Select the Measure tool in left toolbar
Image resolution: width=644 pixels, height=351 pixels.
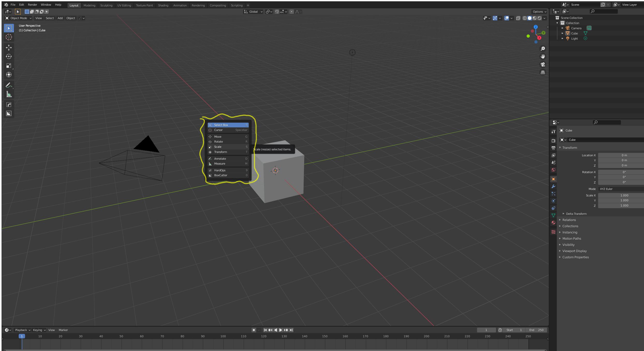[9, 94]
